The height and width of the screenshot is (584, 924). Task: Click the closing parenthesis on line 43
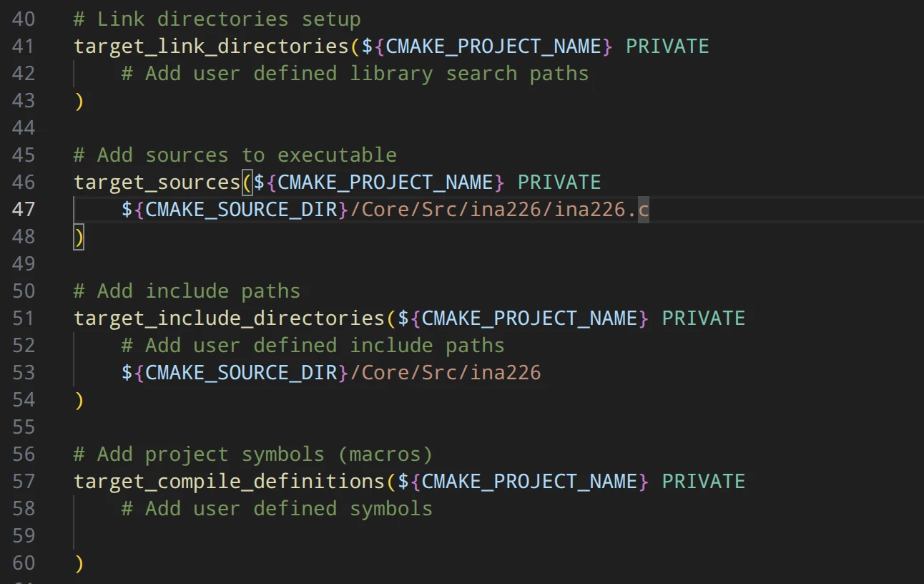pyautogui.click(x=79, y=100)
